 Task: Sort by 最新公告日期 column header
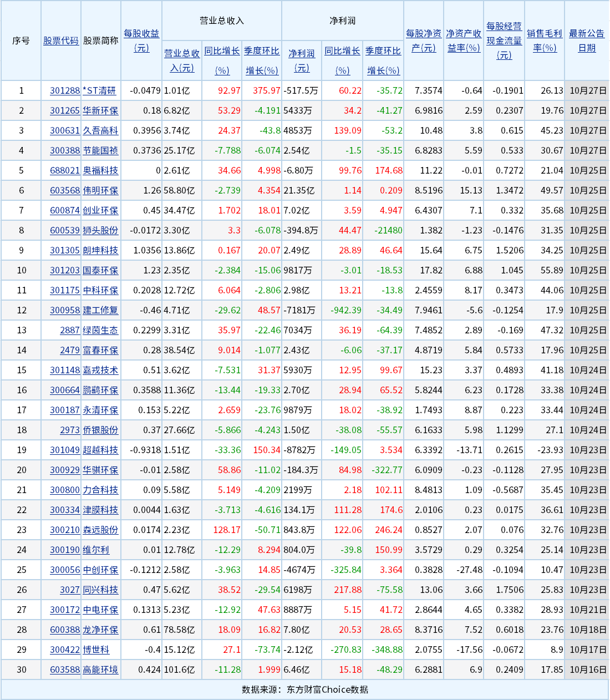coord(587,40)
